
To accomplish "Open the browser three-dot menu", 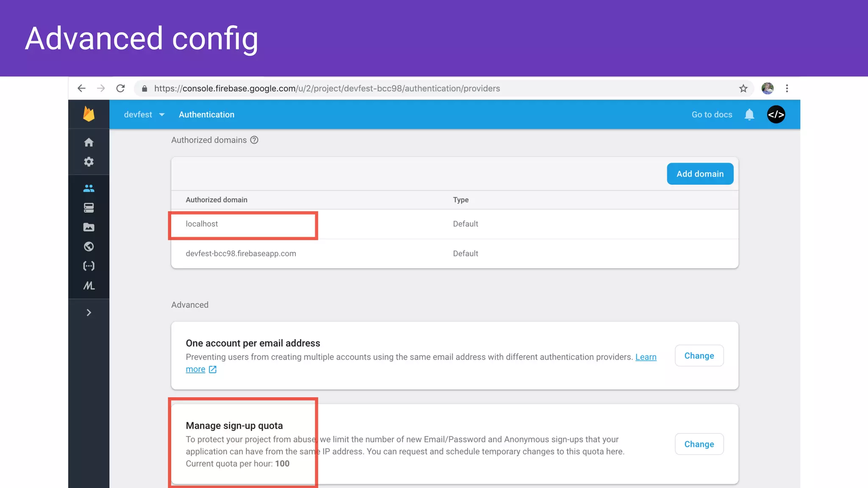I will pyautogui.click(x=787, y=89).
